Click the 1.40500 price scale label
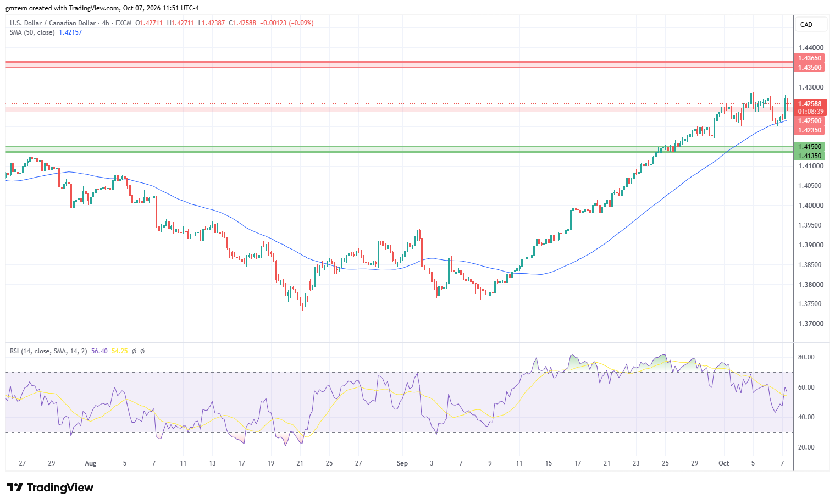The height and width of the screenshot is (504, 835). tap(811, 186)
